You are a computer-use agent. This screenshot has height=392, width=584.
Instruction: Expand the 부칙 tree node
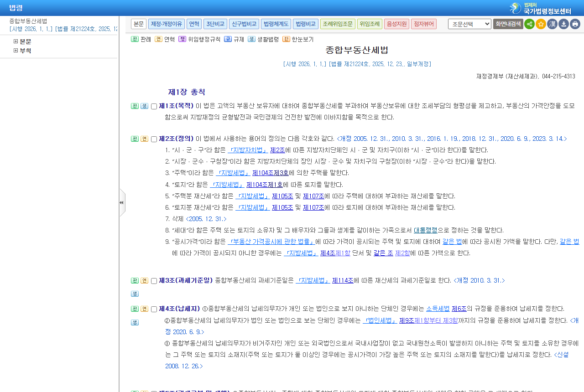16,51
